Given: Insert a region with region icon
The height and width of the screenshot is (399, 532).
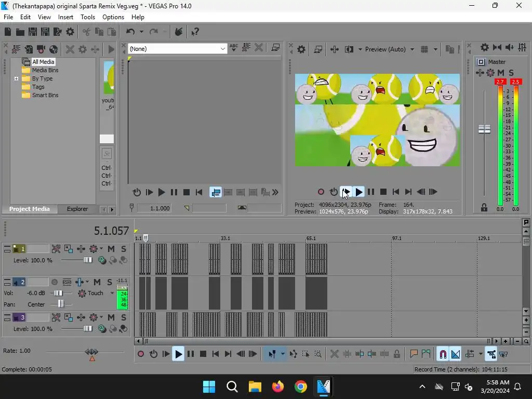Looking at the screenshot, I should [x=426, y=354].
